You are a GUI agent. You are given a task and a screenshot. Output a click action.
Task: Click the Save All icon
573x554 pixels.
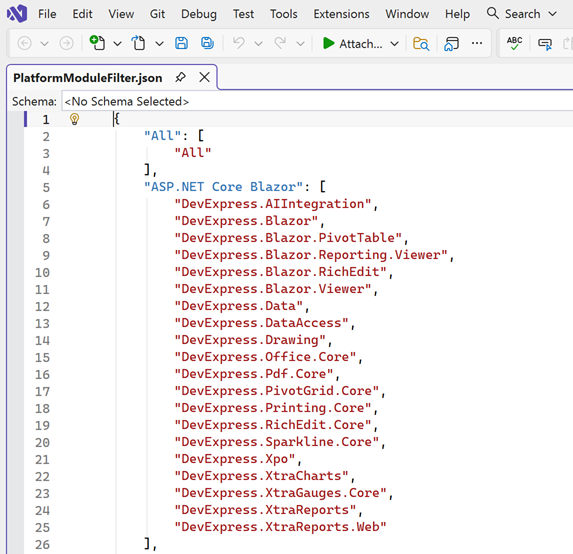(x=207, y=43)
